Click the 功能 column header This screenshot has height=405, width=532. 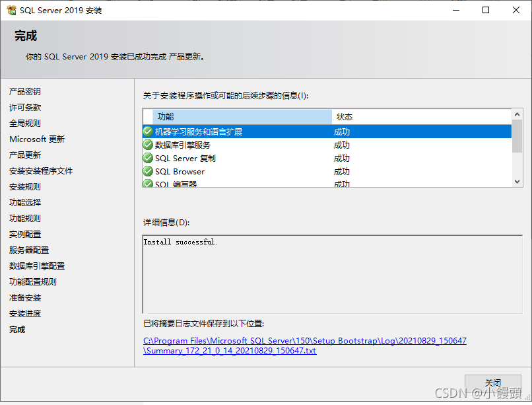click(x=242, y=117)
